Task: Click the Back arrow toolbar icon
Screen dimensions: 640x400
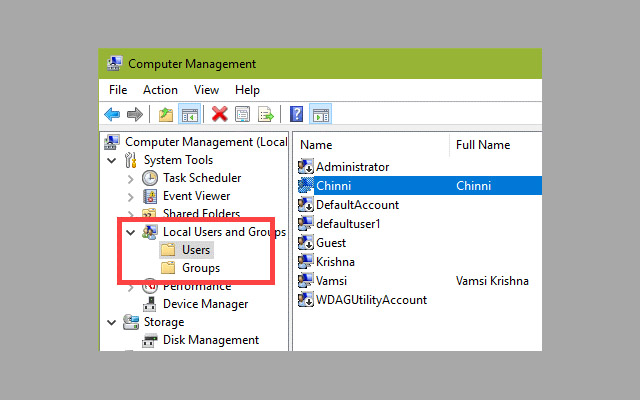Action: coord(112,114)
